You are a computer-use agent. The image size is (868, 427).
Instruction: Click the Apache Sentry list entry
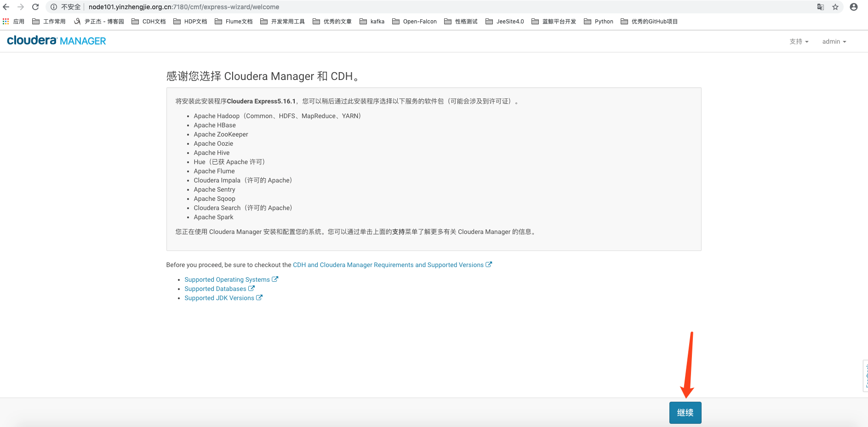pos(214,189)
